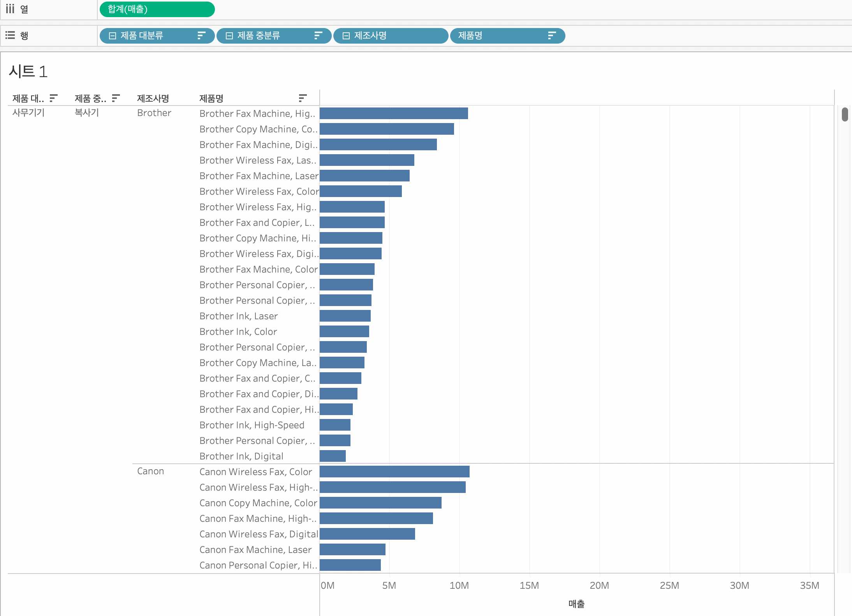Click the Brother Ink, Digital bar
852x616 pixels.
point(333,456)
